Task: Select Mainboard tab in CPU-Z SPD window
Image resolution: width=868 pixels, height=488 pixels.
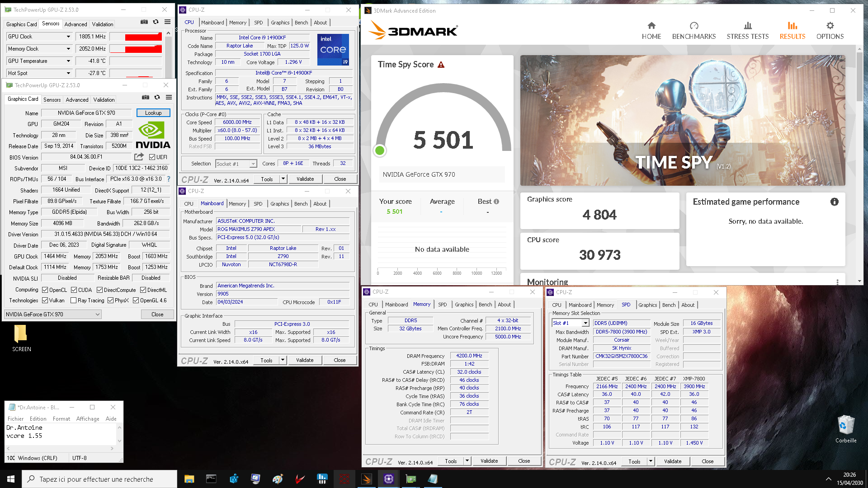Action: coord(580,305)
